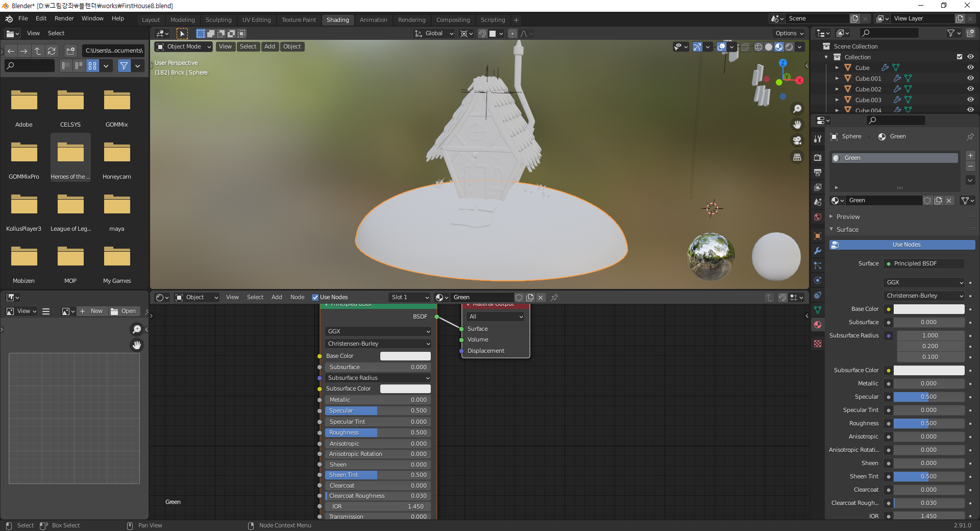The height and width of the screenshot is (531, 980).
Task: Unlink Green material in the properties panel
Action: (x=949, y=201)
